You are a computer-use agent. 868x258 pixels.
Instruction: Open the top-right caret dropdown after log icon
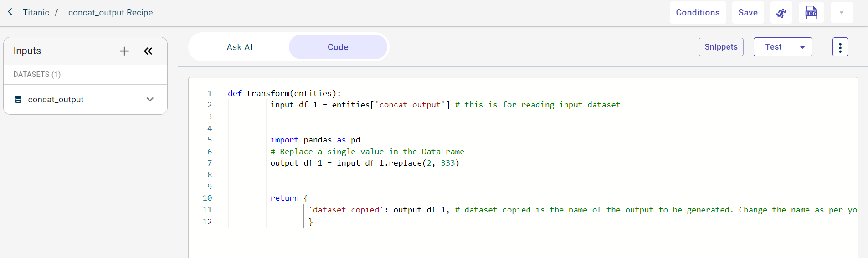click(842, 13)
